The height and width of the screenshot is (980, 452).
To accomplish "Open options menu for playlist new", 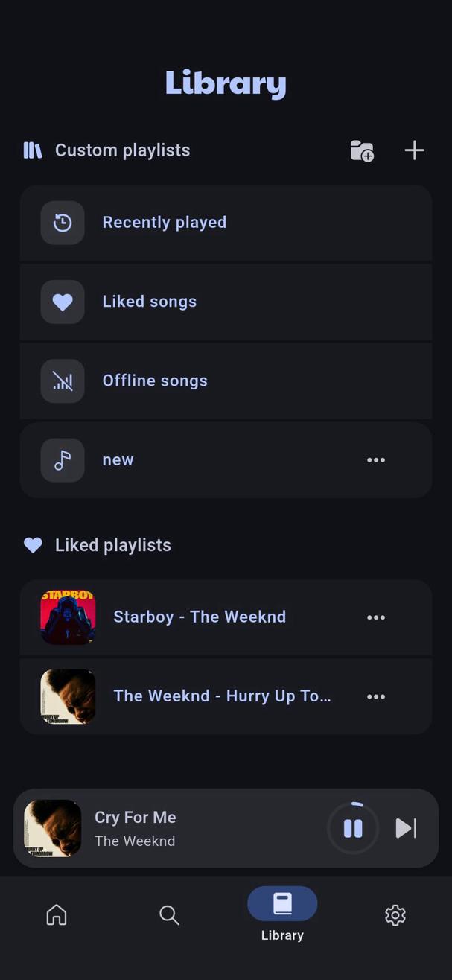I will (376, 459).
